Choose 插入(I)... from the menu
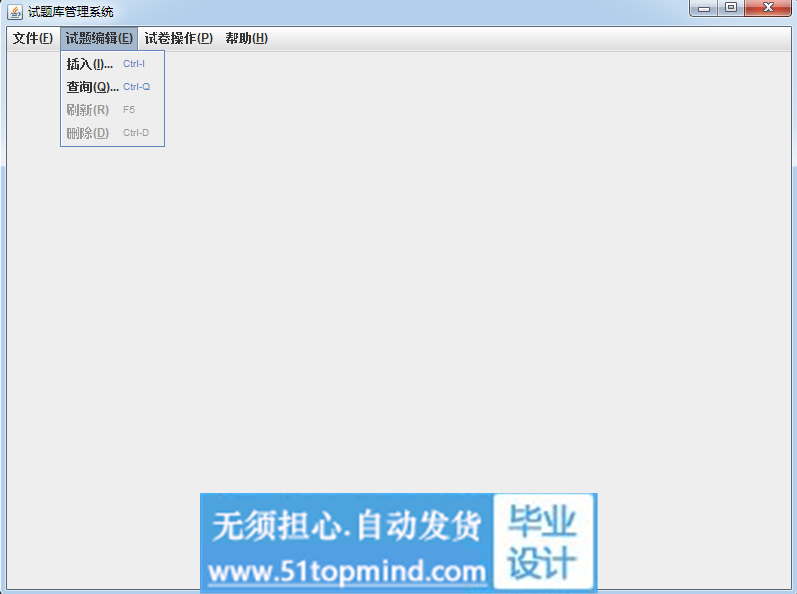The height and width of the screenshot is (594, 797). [x=112, y=64]
